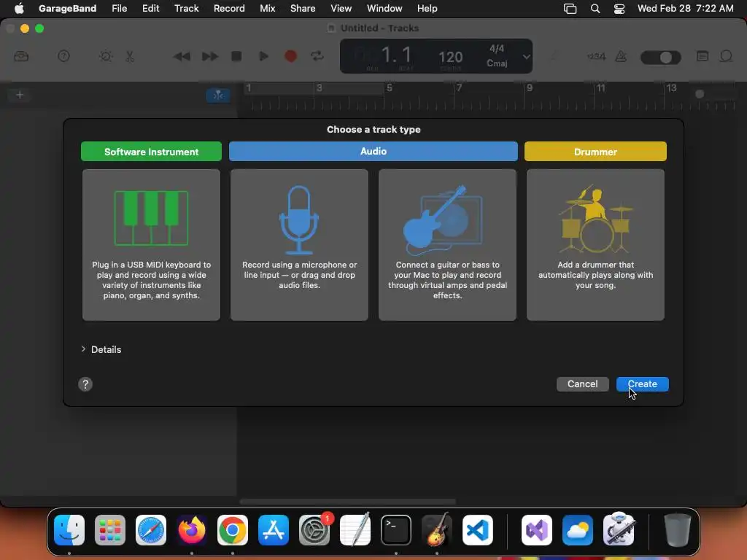
Task: Open Finder from the Dock
Action: coord(69,530)
